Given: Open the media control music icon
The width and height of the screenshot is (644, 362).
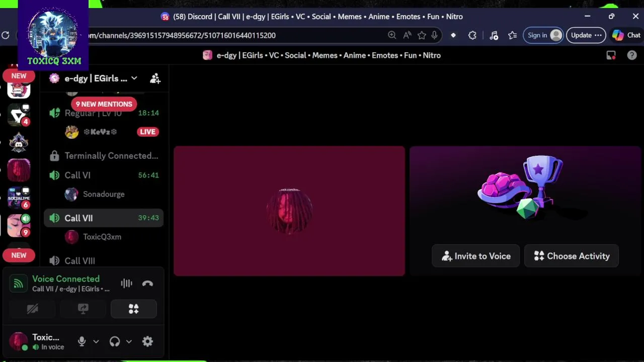Looking at the screenshot, I should pyautogui.click(x=494, y=35).
